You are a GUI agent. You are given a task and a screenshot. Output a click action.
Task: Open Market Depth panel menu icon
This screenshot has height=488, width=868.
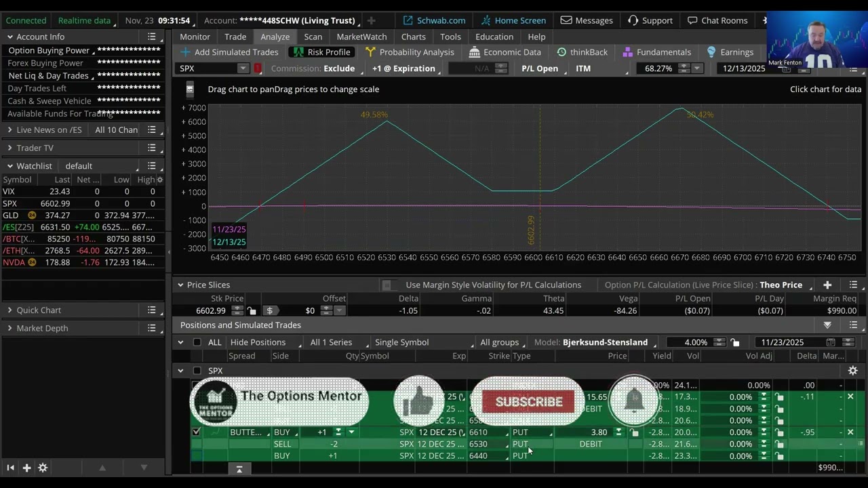tap(152, 328)
